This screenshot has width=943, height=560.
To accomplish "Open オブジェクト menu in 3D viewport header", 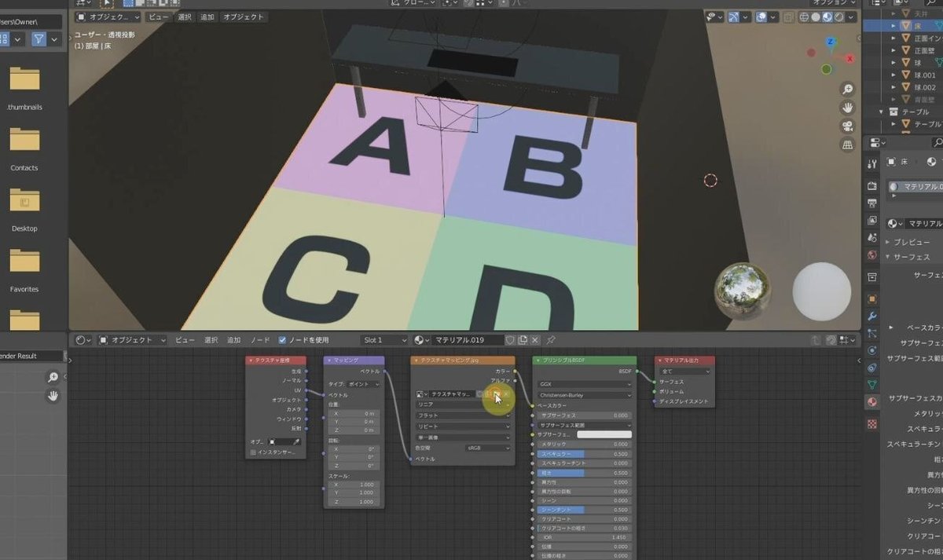I will [x=244, y=16].
